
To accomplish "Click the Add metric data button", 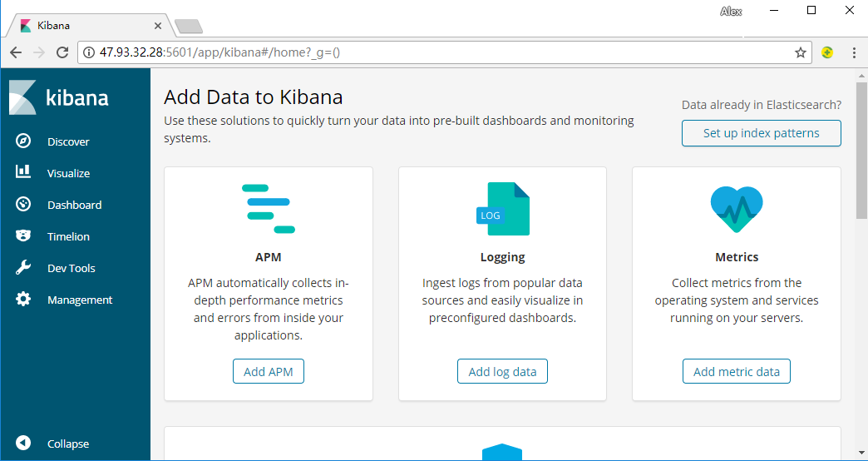I will coord(737,371).
